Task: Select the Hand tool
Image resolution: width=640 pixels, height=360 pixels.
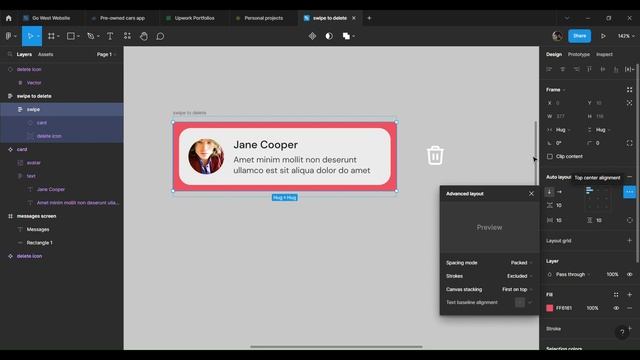Action: [144, 36]
